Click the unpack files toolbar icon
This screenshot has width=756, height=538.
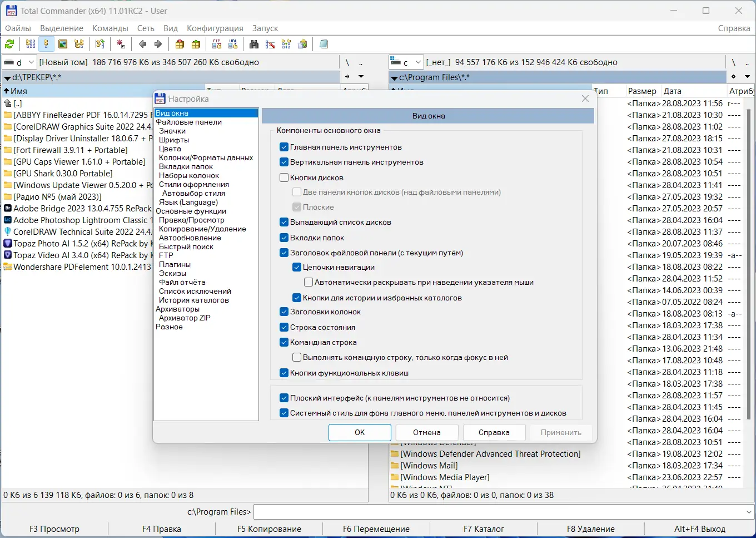coord(196,44)
